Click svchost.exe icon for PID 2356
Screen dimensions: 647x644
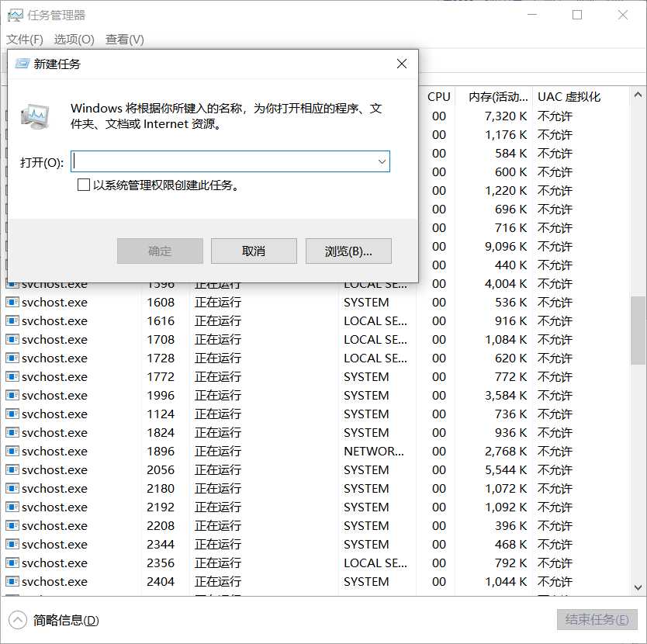click(x=12, y=563)
